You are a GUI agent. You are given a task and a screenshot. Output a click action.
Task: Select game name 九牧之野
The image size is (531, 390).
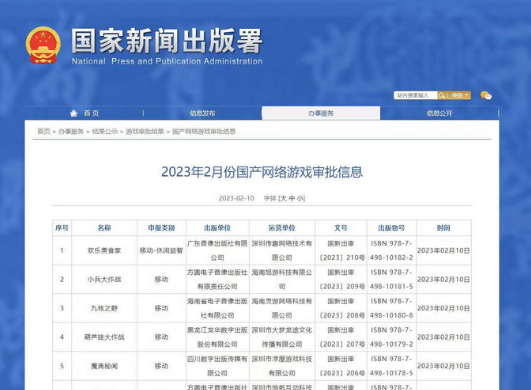104,308
